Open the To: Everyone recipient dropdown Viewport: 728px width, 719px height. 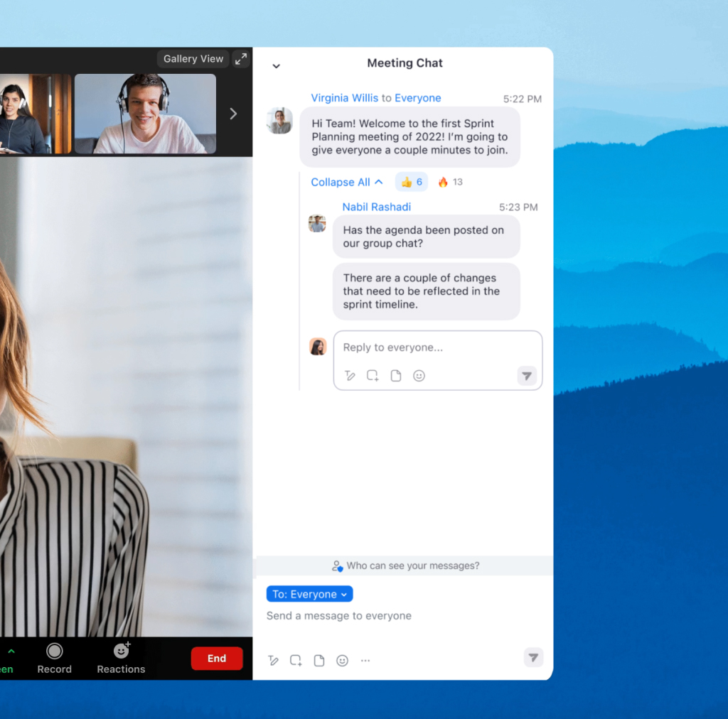(x=309, y=593)
